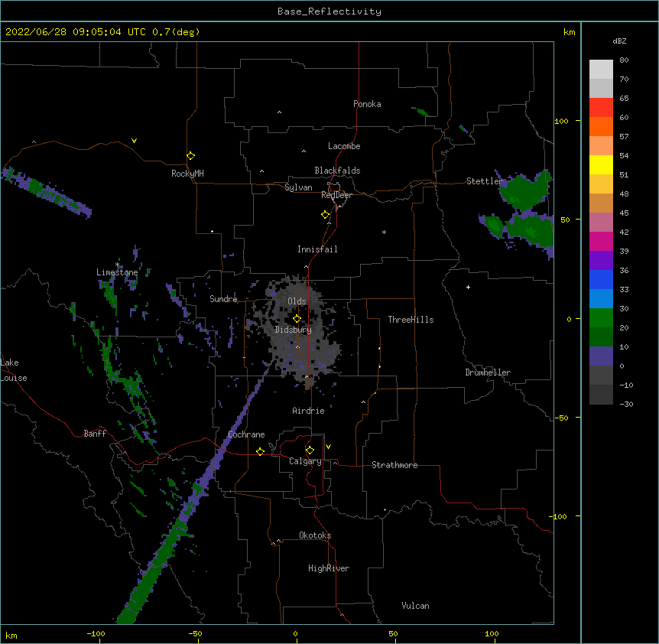Click the Calgary city label
This screenshot has height=644, width=659.
306,461
